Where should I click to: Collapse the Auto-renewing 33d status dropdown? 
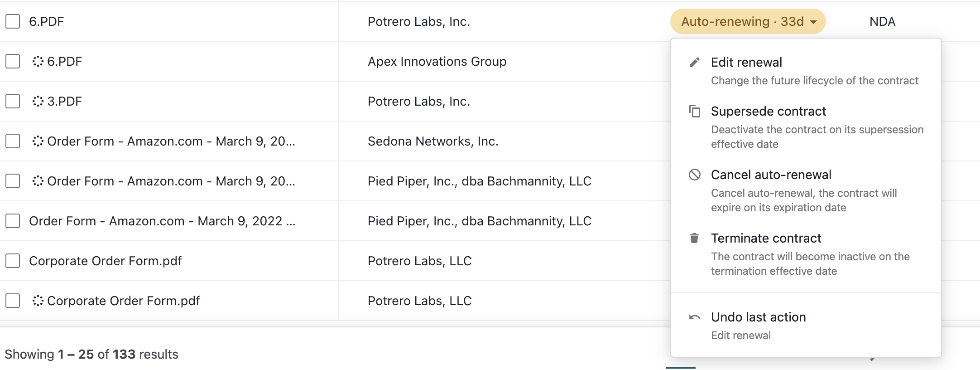[748, 21]
